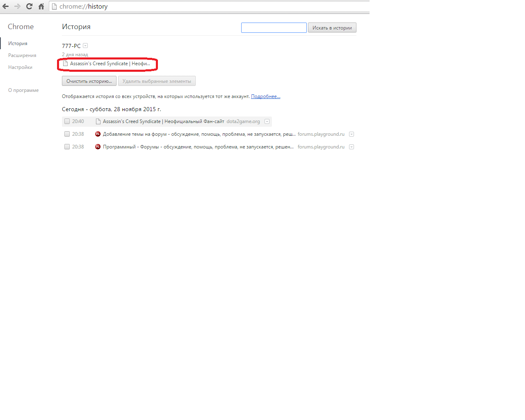Click the playground favicon of 'Программный - Форумы'

coord(98,147)
